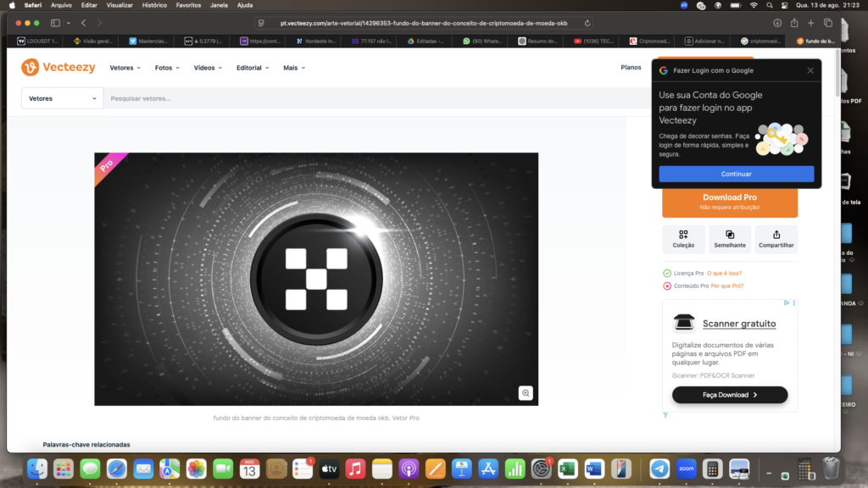The width and height of the screenshot is (868, 488).
Task: Open Photos from the Dock
Action: [197, 469]
